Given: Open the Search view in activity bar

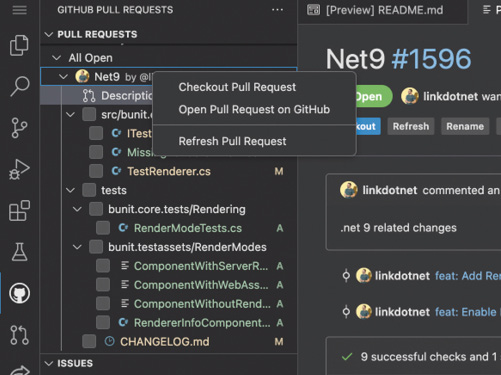Looking at the screenshot, I should [x=20, y=86].
